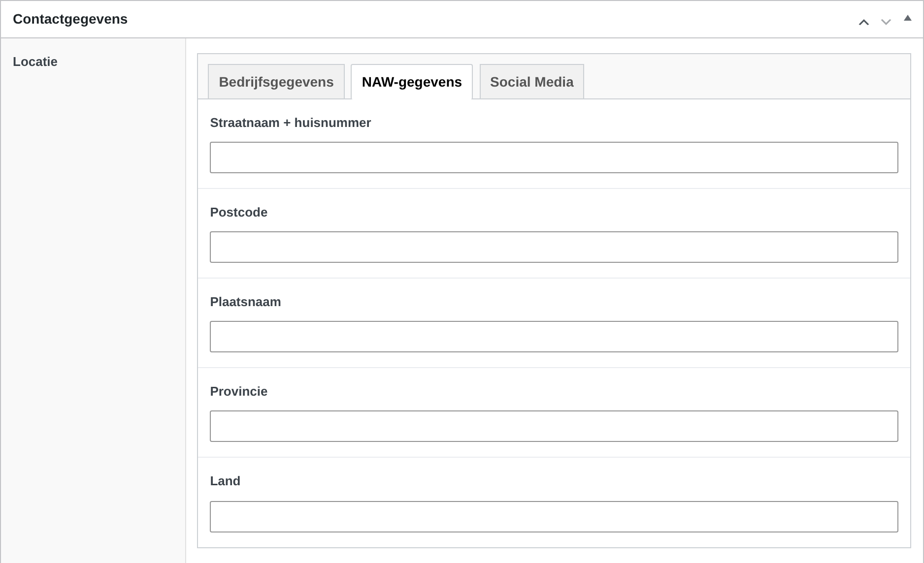Move the Contactgegevens box up
This screenshot has height=563, width=924.
point(864,22)
